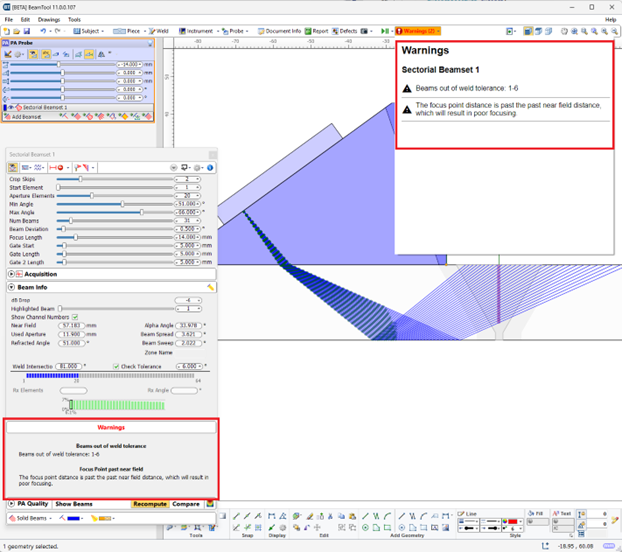Click the Document Info toolbar button
The height and width of the screenshot is (552, 622).
pos(279,31)
